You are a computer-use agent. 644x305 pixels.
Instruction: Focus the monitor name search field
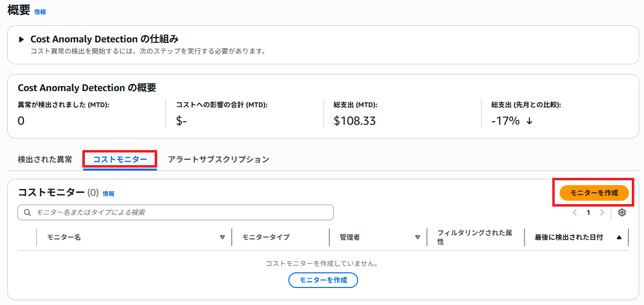(181, 212)
